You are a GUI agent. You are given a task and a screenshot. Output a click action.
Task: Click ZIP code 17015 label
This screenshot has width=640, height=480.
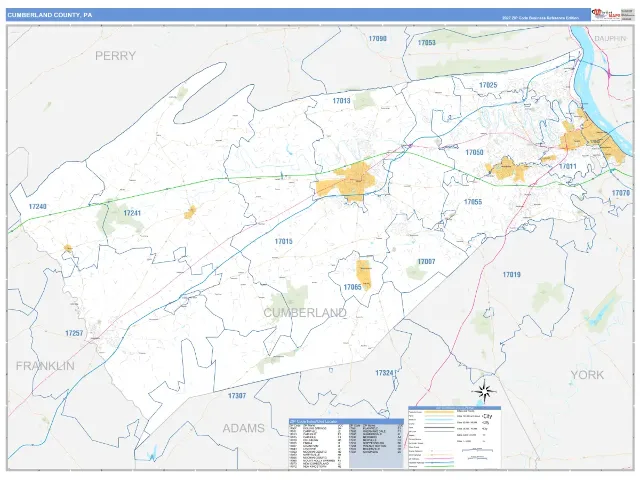click(283, 242)
